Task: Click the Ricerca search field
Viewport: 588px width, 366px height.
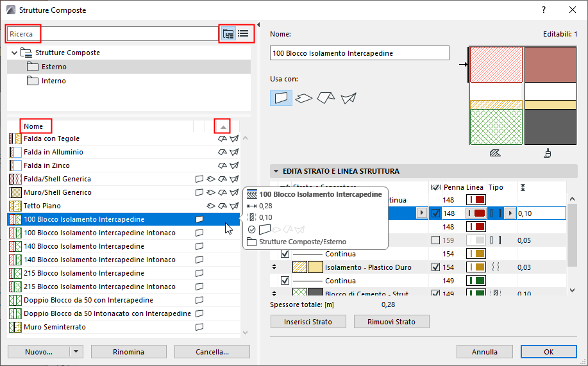Action: tap(112, 34)
